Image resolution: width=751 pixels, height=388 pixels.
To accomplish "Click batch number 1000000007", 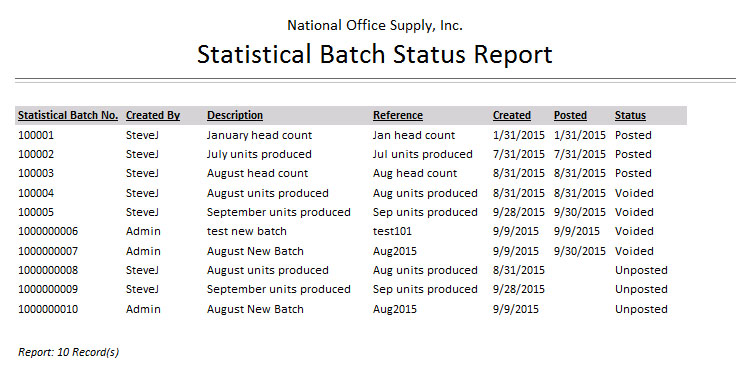I will pos(48,251).
